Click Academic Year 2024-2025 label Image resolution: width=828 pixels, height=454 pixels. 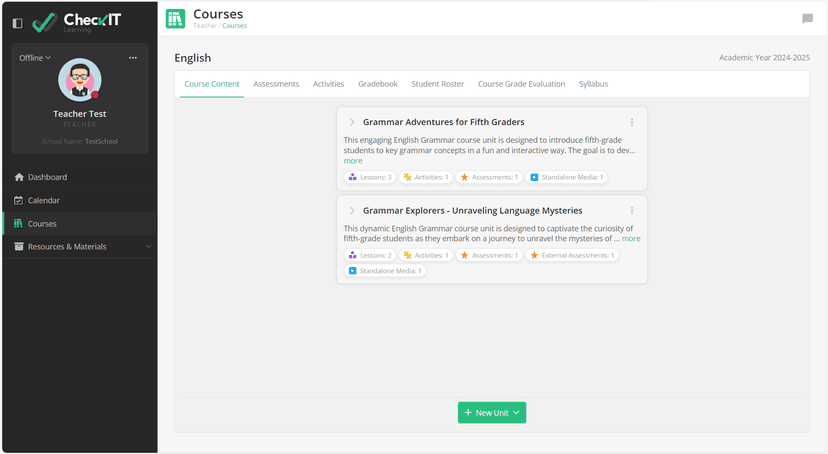pyautogui.click(x=764, y=58)
